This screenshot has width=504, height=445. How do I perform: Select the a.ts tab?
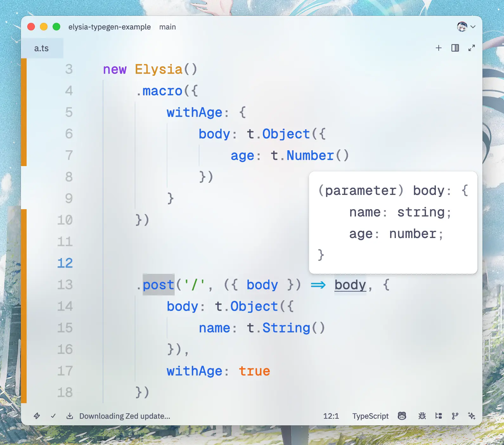point(42,48)
